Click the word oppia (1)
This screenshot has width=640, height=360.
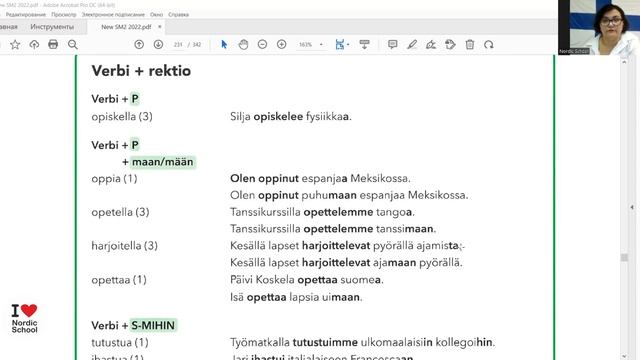pyautogui.click(x=114, y=179)
